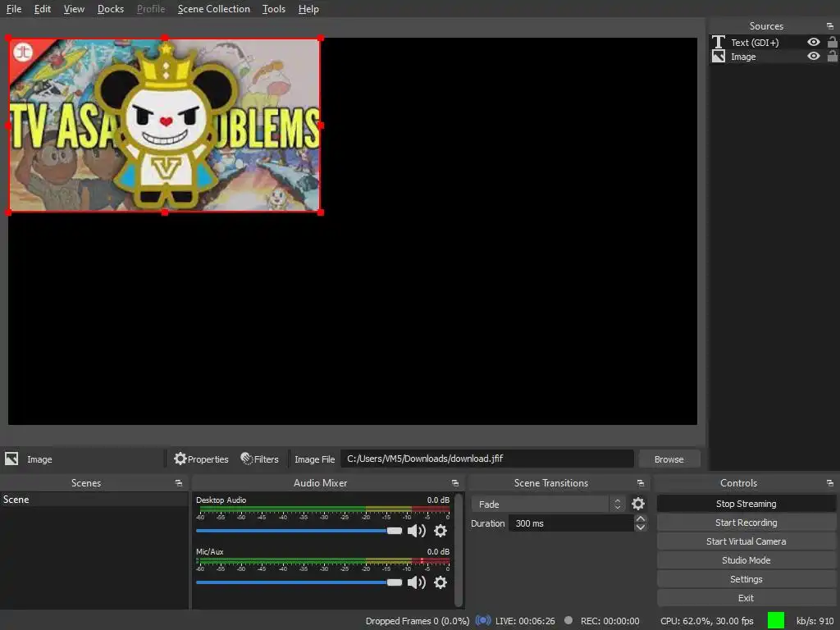Open the Profile menu
Screen dimensions: 840x630
coord(151,9)
